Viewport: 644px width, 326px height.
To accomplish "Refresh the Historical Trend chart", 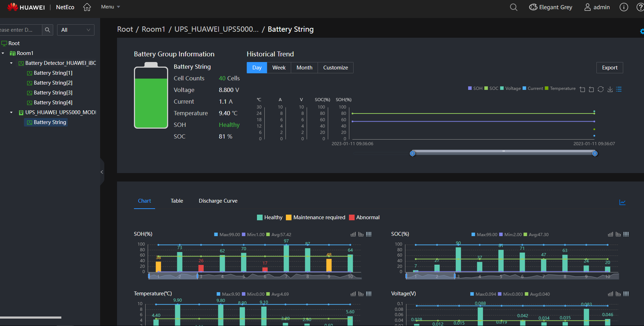I will pos(601,89).
